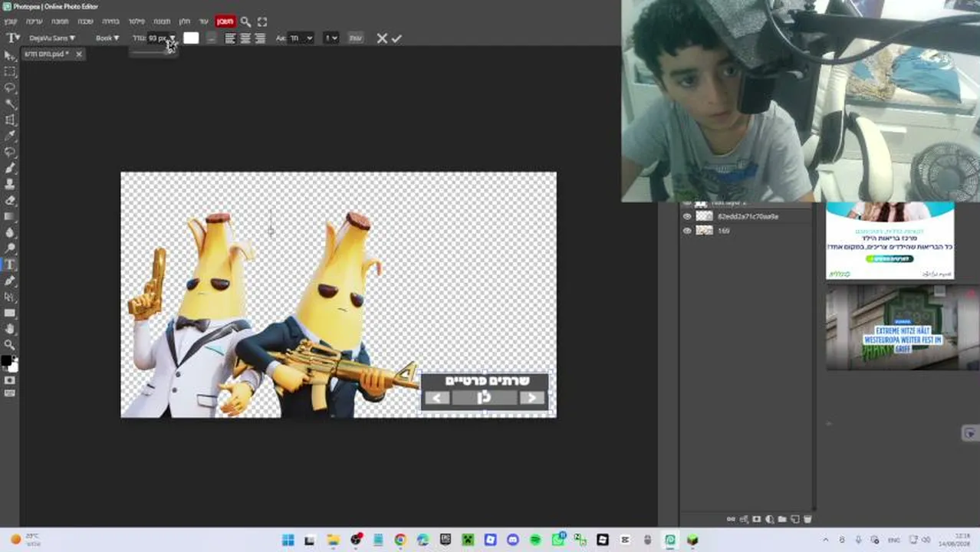
Task: Cancel the text edit with X
Action: pos(382,38)
